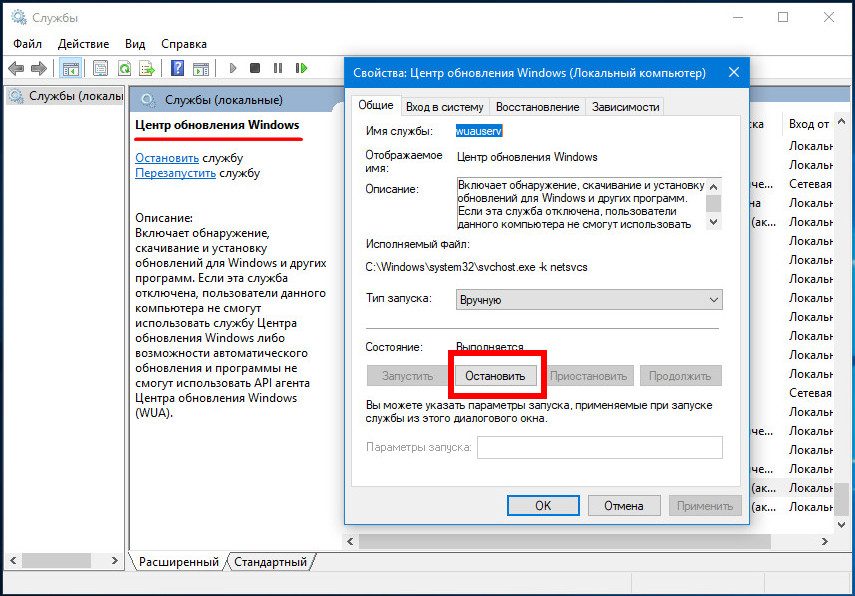Toggle the show/hide console tree icon

[x=70, y=69]
